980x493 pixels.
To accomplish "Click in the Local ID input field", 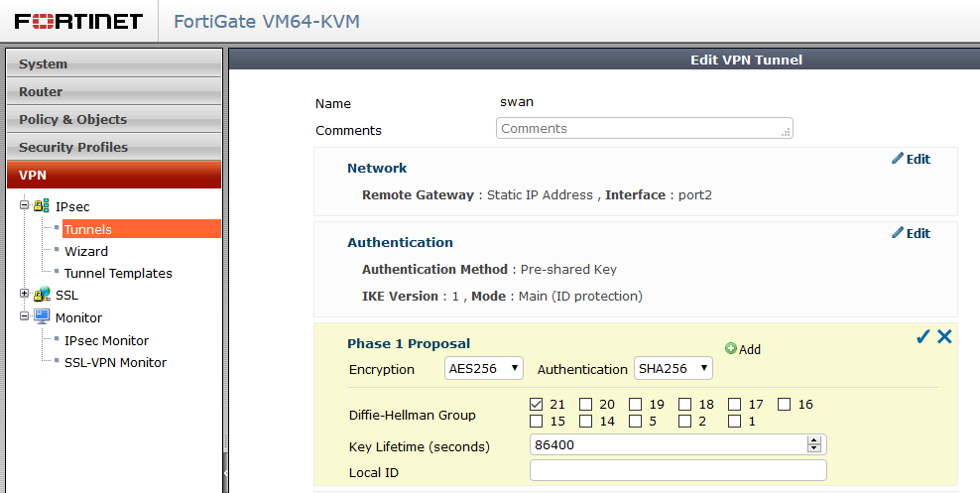I will click(677, 471).
